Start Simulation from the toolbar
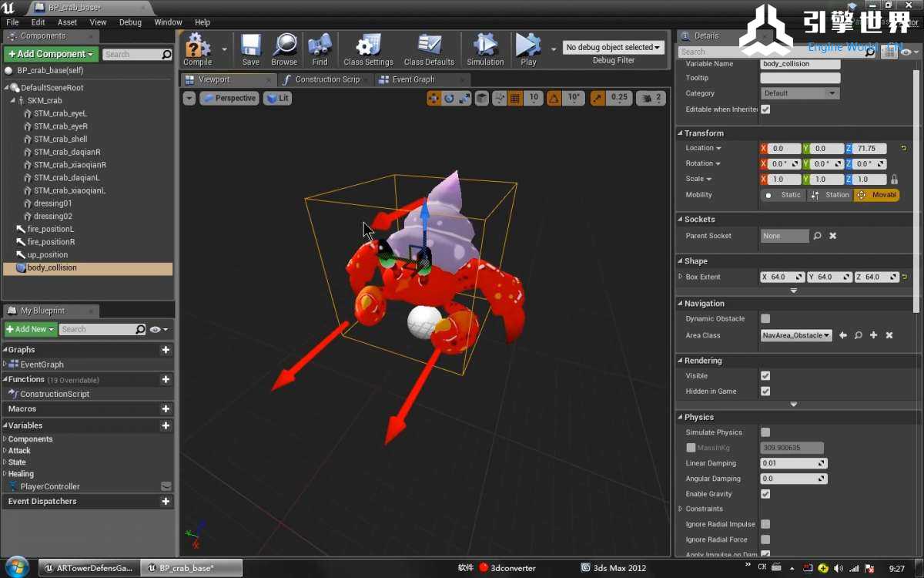This screenshot has width=924, height=578. tap(485, 49)
